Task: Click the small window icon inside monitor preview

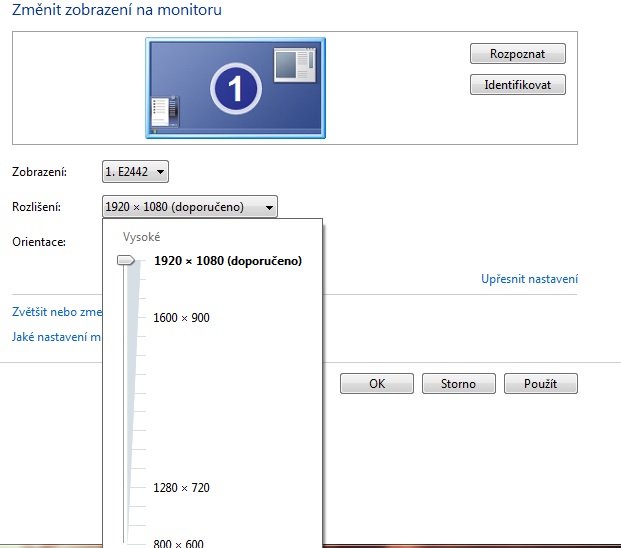Action: (x=294, y=65)
